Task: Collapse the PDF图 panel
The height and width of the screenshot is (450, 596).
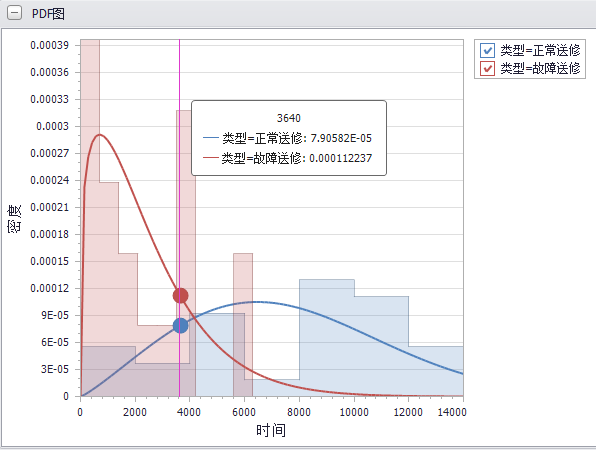Action: (x=14, y=13)
